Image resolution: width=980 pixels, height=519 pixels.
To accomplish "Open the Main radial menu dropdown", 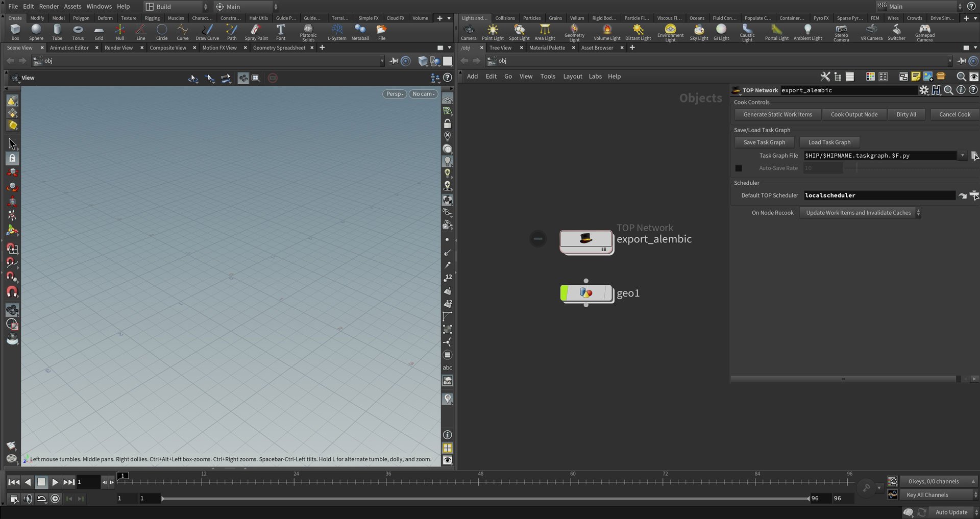I will (x=246, y=7).
